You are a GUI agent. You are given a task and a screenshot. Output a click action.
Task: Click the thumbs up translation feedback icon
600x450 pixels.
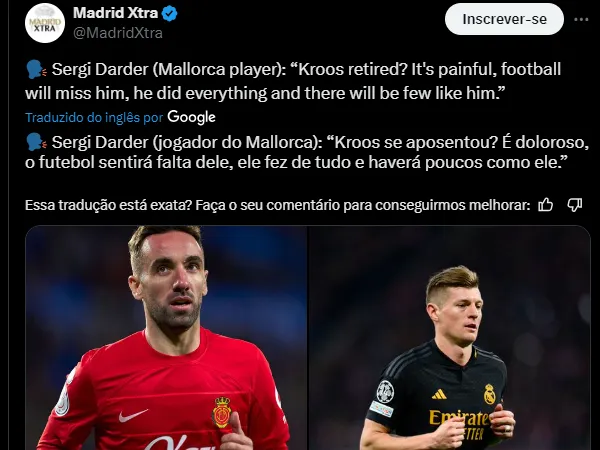click(x=545, y=205)
